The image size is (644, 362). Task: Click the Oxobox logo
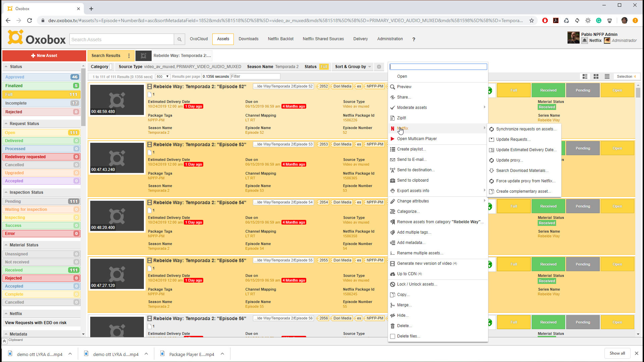tap(37, 38)
